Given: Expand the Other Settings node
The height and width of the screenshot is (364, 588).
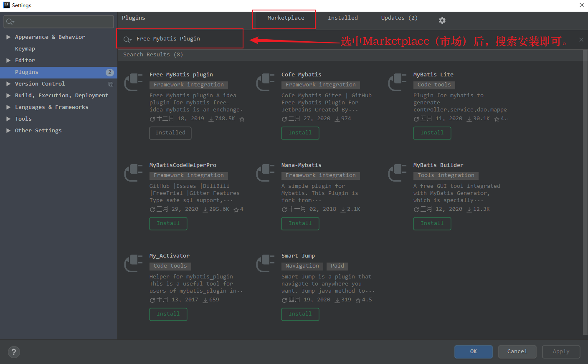Looking at the screenshot, I should (8, 131).
